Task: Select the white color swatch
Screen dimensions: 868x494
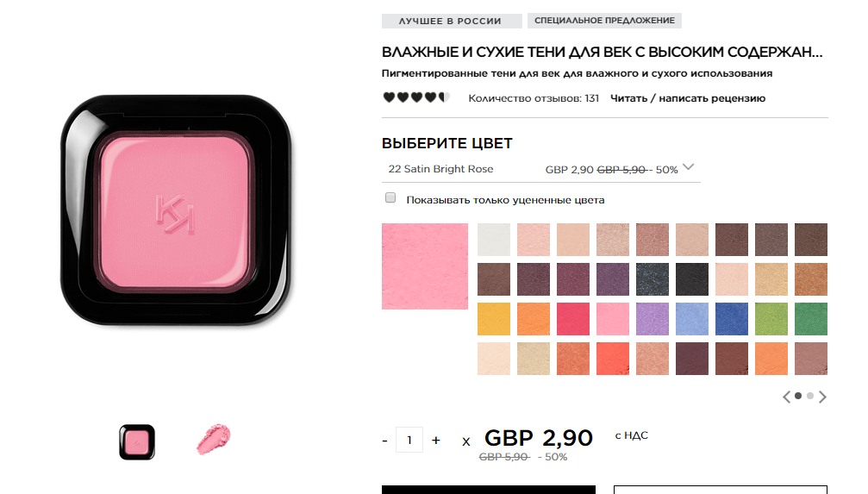Action: click(494, 240)
